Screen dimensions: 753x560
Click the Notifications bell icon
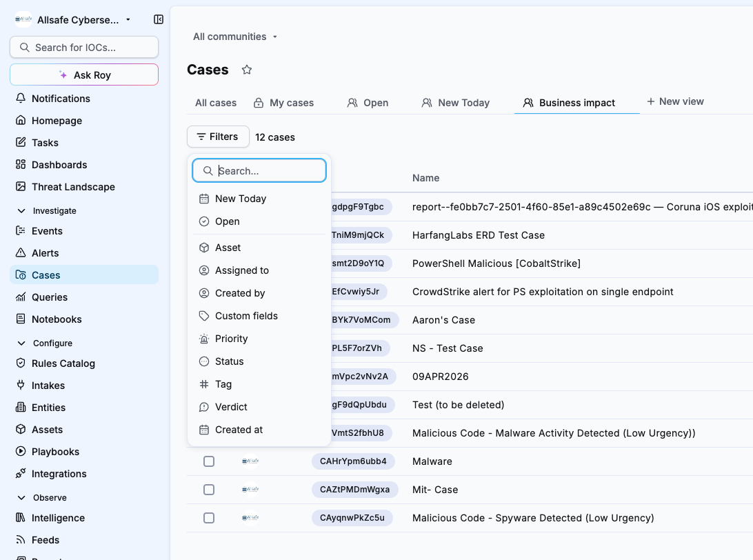pyautogui.click(x=21, y=99)
